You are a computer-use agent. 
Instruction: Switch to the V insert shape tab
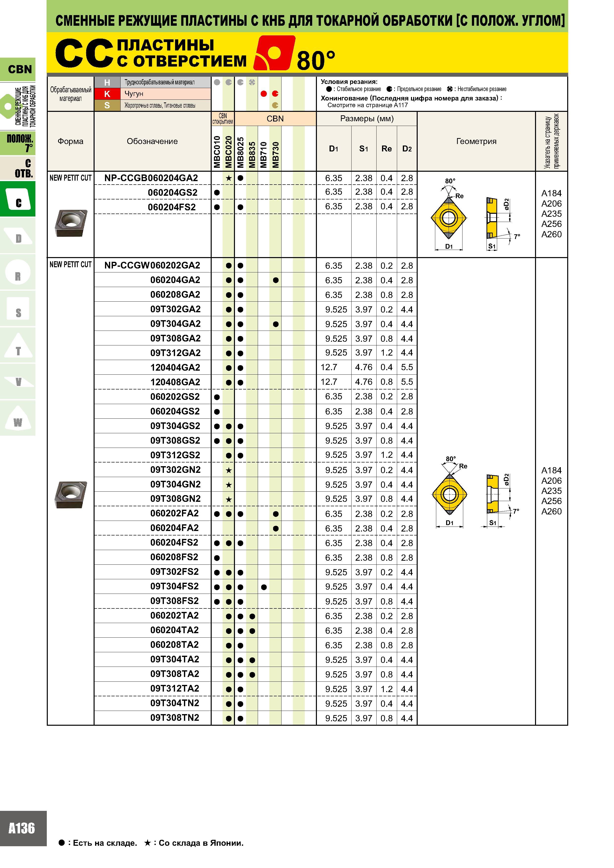18,382
